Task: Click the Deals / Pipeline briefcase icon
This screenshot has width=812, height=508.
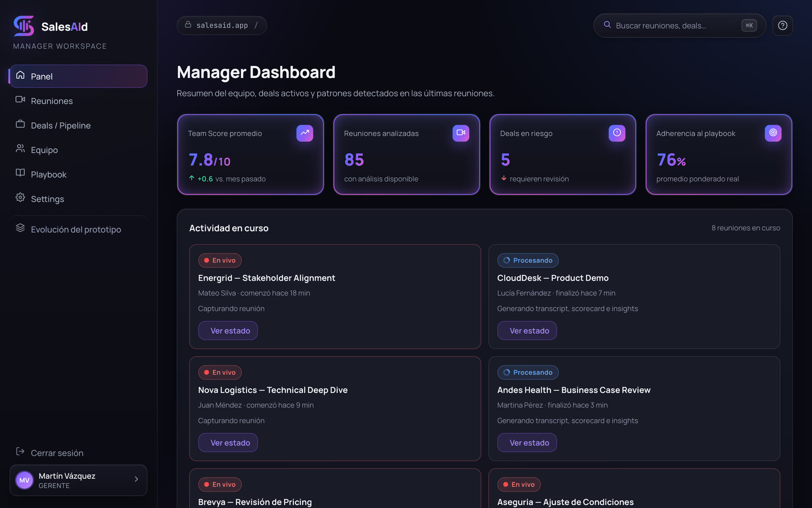Action: click(x=20, y=124)
